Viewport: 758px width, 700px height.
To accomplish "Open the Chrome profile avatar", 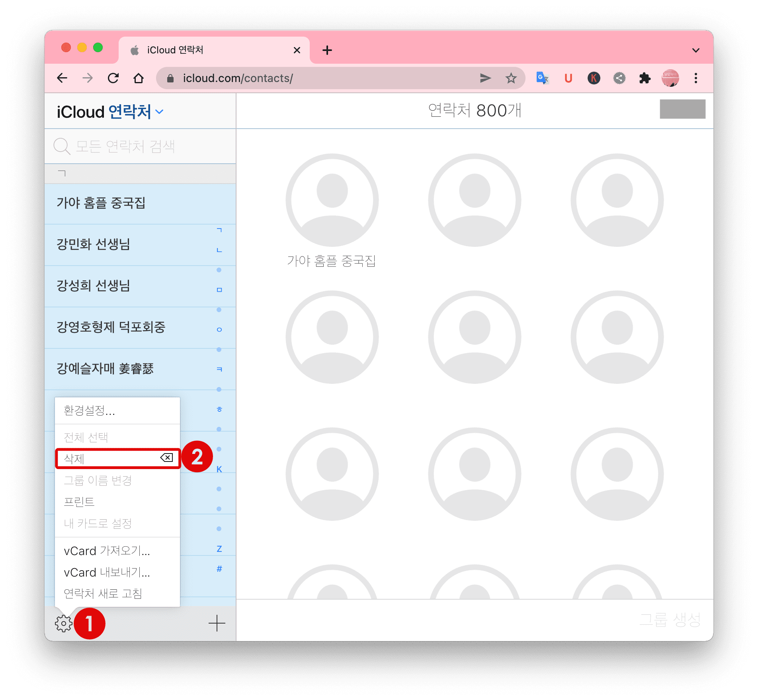I will 670,78.
